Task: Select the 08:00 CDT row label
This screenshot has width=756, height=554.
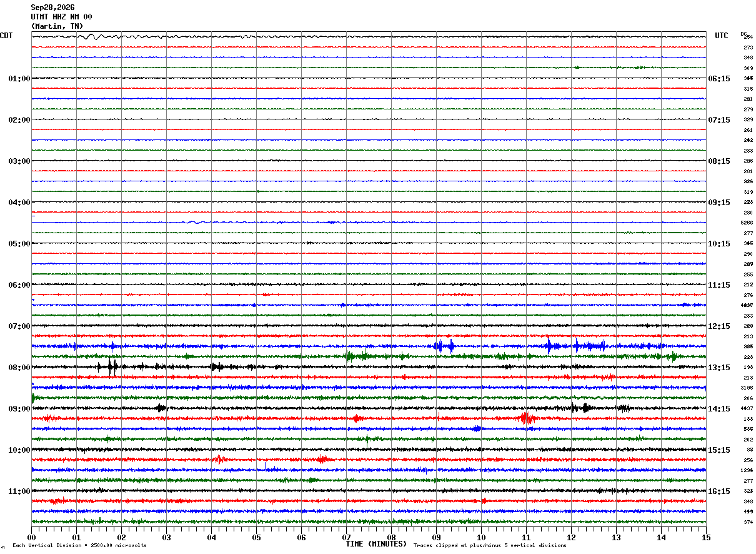Action: click(x=19, y=368)
